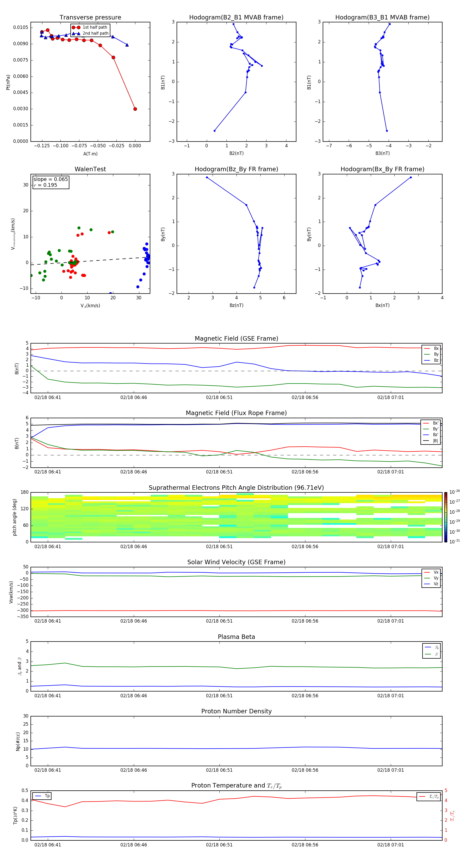Image resolution: width=473 pixels, height=868 pixels.
Task: Click the "Hodogram(B3_B1 MVAB frame)" title
Action: click(x=382, y=18)
